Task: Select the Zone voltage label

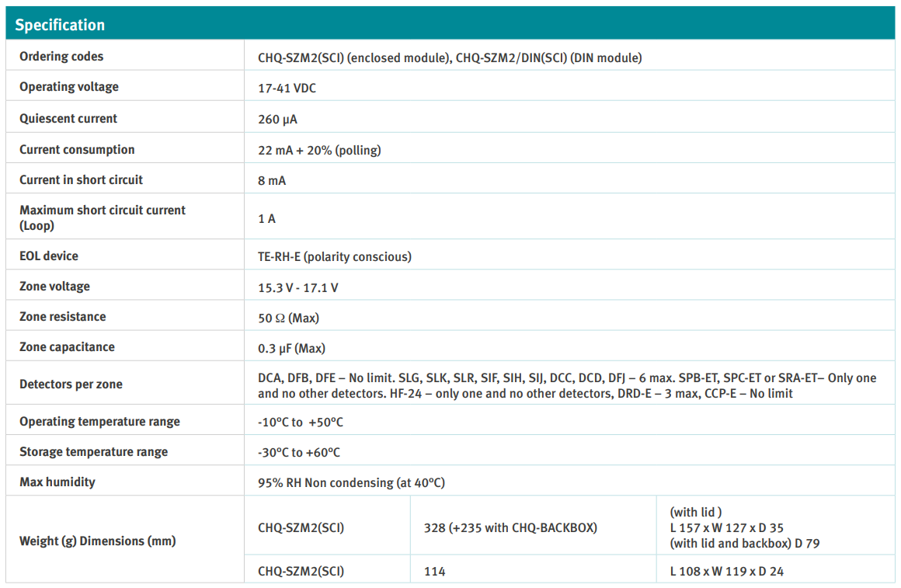Action: [x=54, y=287]
